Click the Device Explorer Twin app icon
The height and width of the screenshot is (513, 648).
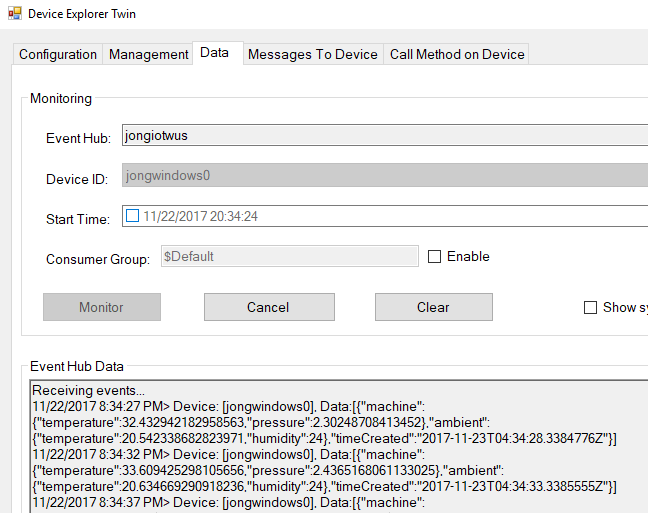coord(13,14)
